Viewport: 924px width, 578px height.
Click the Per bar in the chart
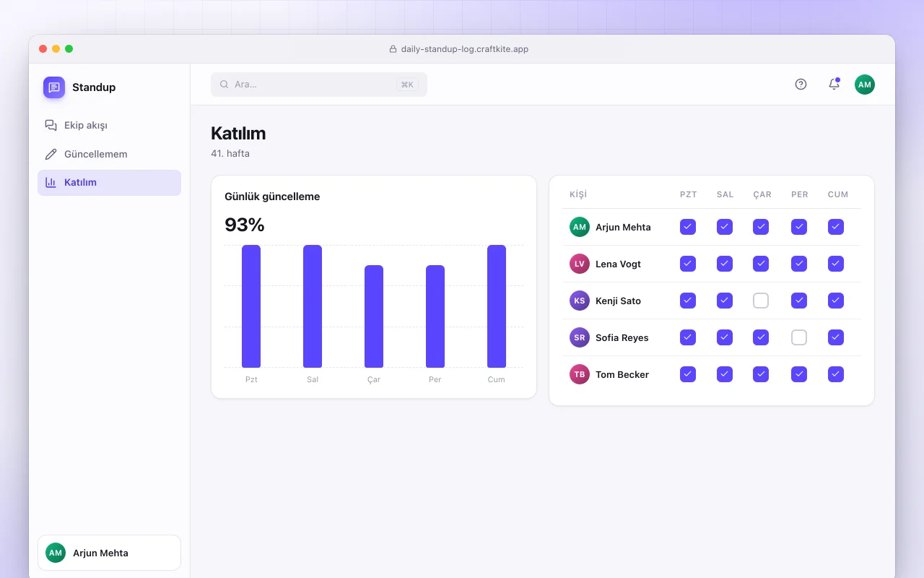pyautogui.click(x=435, y=316)
